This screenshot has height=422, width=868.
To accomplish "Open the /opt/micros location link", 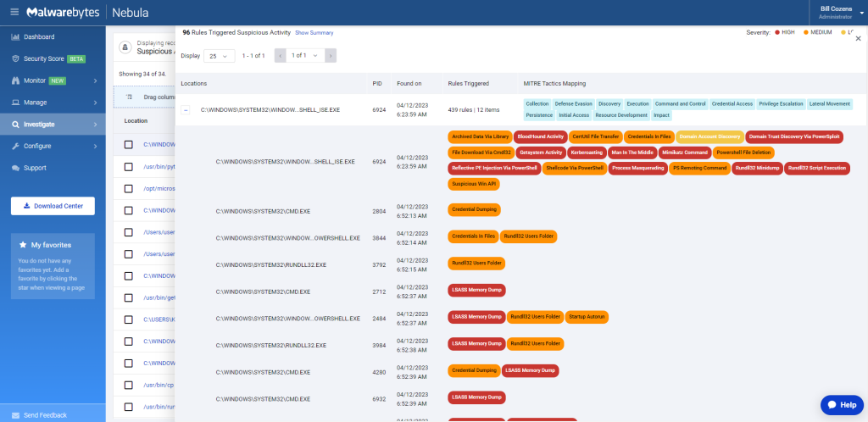I will coord(159,189).
